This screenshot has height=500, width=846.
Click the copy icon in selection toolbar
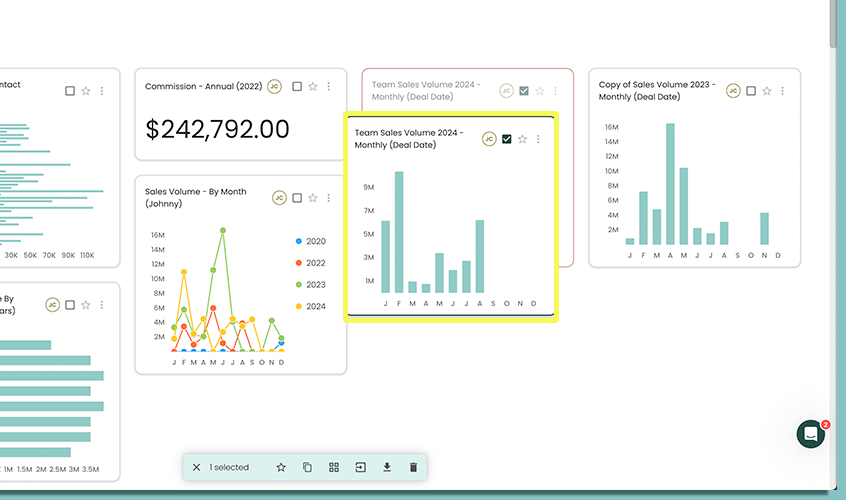pyautogui.click(x=307, y=467)
